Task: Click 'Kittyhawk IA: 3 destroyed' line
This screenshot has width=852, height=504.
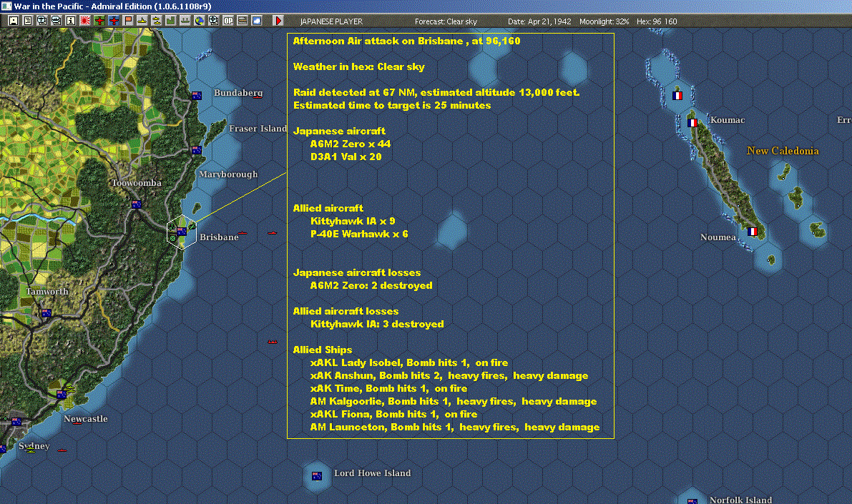Action: click(377, 325)
